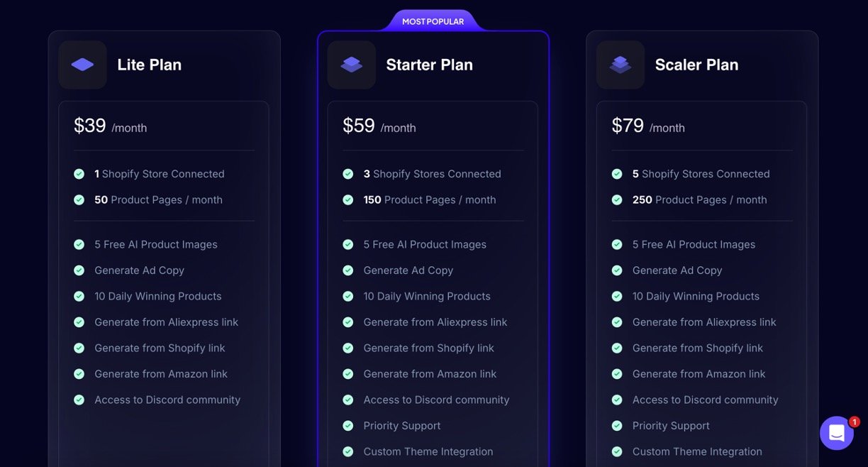Click the $59 /month price
Image resolution: width=868 pixels, height=467 pixels.
379,126
